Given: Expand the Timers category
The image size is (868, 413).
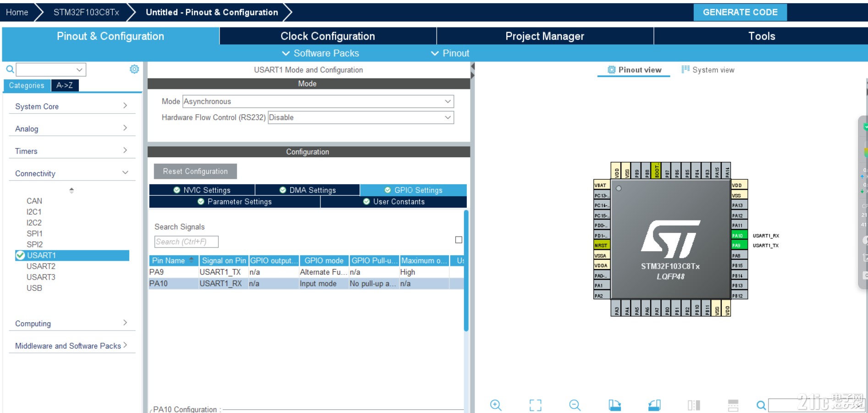Looking at the screenshot, I should pos(72,151).
